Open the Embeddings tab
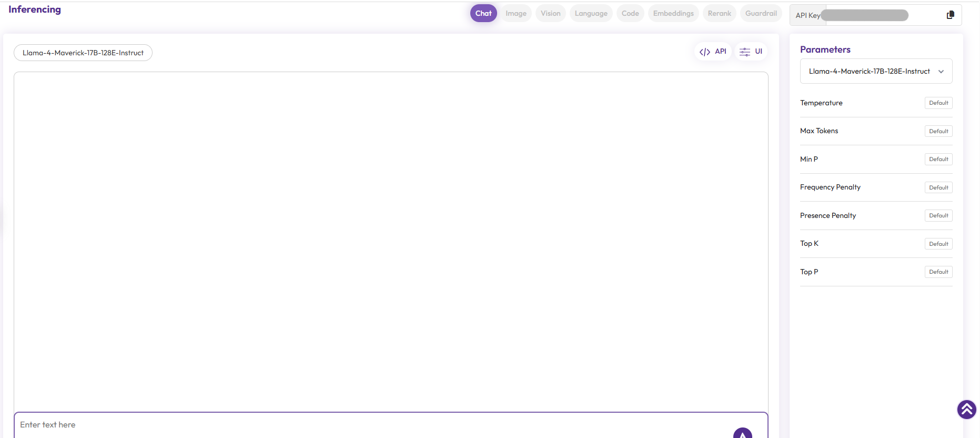Image resolution: width=980 pixels, height=438 pixels. pyautogui.click(x=673, y=14)
